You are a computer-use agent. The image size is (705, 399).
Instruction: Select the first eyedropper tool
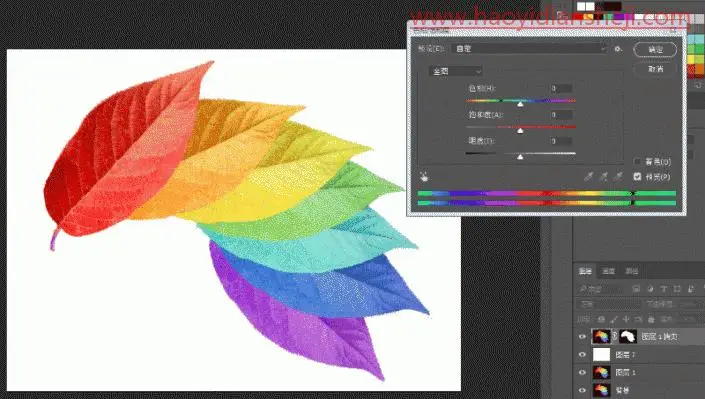(589, 177)
